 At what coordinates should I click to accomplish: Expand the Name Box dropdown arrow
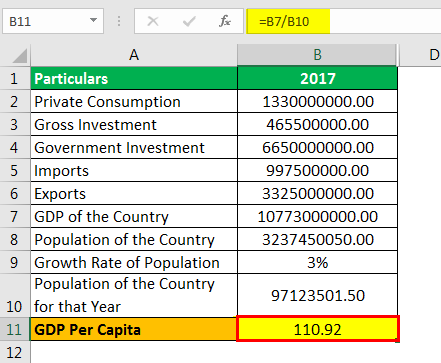tap(94, 21)
